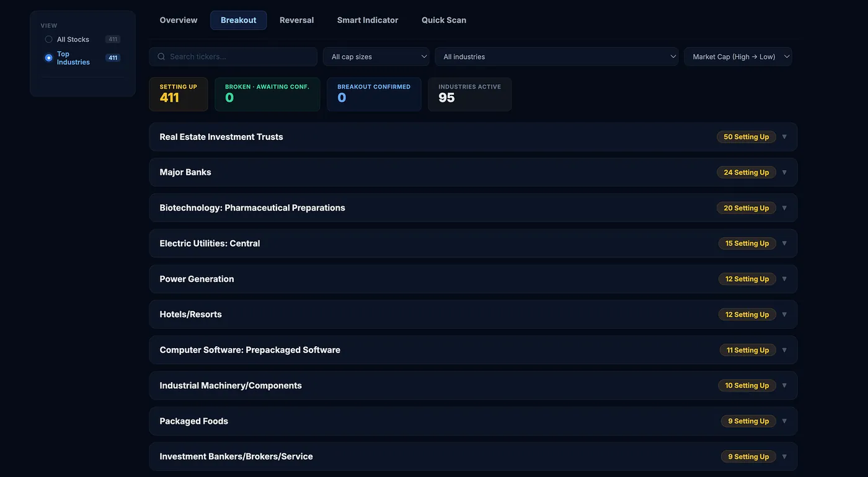The width and height of the screenshot is (868, 477).
Task: Click the 411 count beside Top Industries
Action: click(x=113, y=58)
